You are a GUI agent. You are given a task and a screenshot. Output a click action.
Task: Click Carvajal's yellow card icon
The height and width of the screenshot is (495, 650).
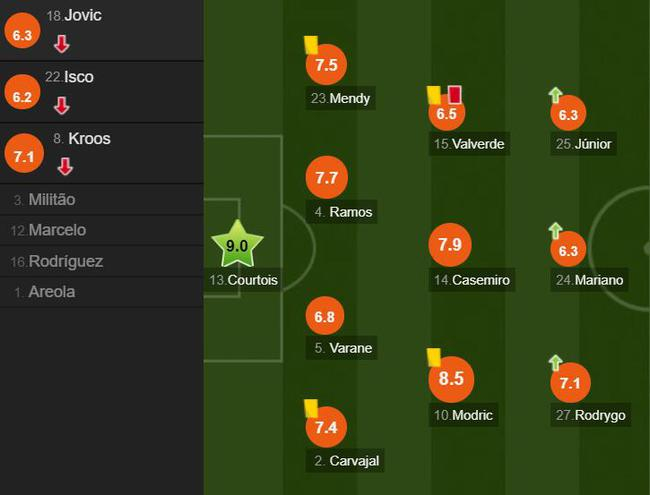point(310,408)
